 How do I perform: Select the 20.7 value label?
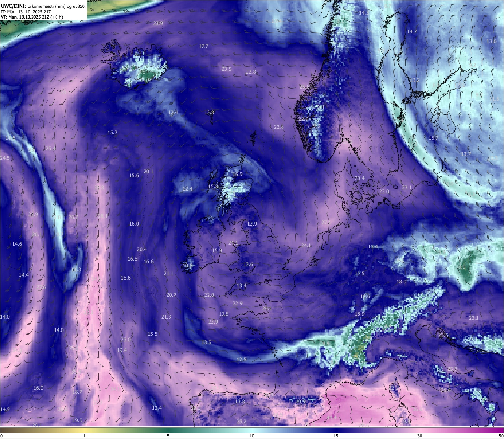171,295
